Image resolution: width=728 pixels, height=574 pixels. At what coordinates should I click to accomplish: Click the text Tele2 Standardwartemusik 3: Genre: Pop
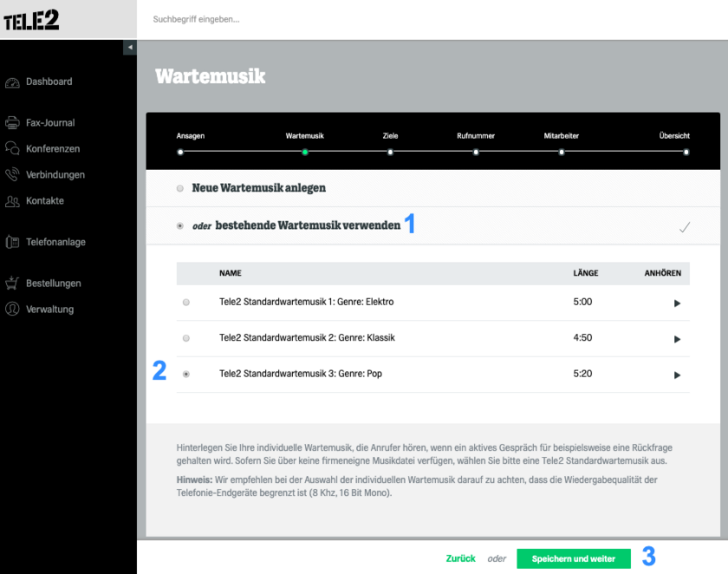(x=301, y=374)
